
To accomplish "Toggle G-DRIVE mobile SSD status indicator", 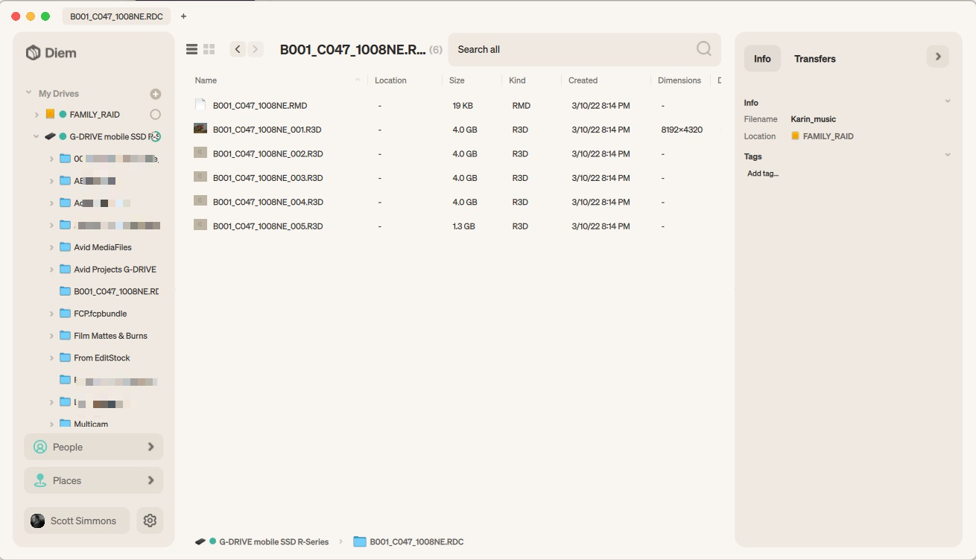I will pyautogui.click(x=156, y=137).
